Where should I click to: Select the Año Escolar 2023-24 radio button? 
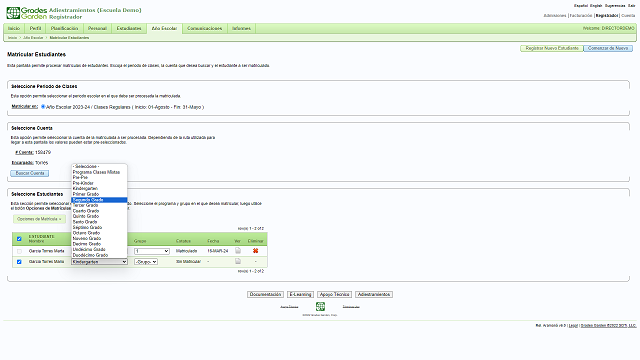pyautogui.click(x=43, y=107)
